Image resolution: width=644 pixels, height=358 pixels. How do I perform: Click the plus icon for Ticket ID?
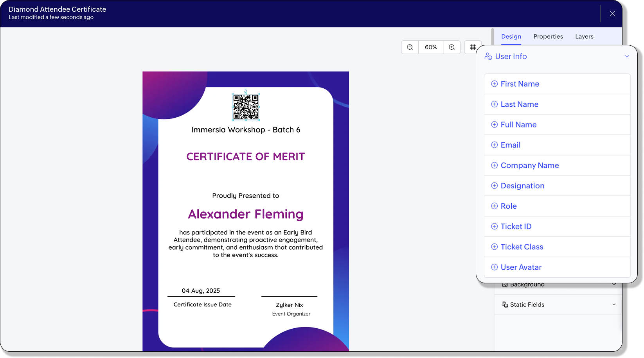coord(495,226)
